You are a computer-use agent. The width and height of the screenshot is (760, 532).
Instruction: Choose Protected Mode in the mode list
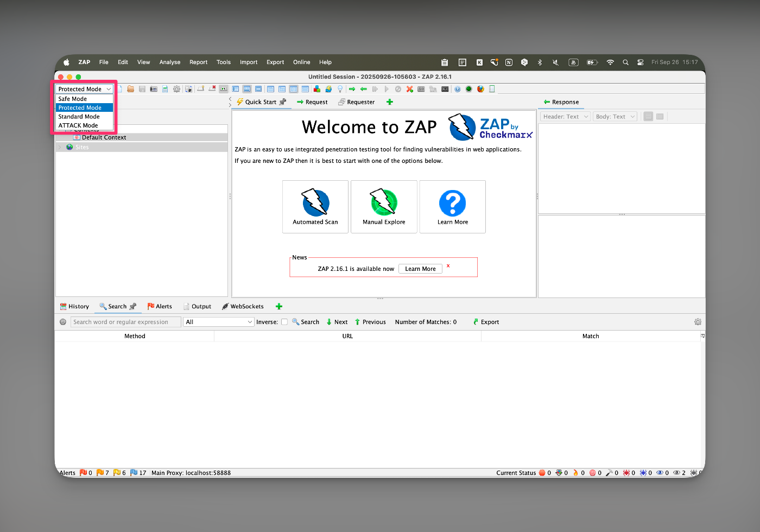(84, 107)
